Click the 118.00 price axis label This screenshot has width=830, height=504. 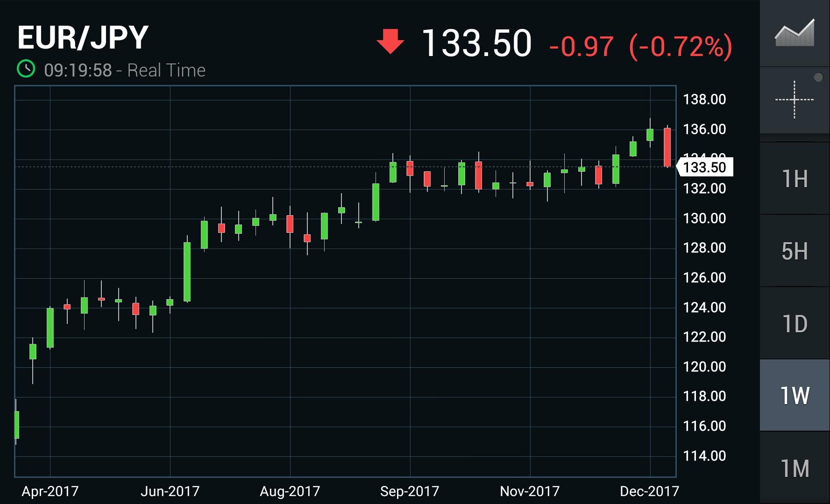tap(704, 396)
